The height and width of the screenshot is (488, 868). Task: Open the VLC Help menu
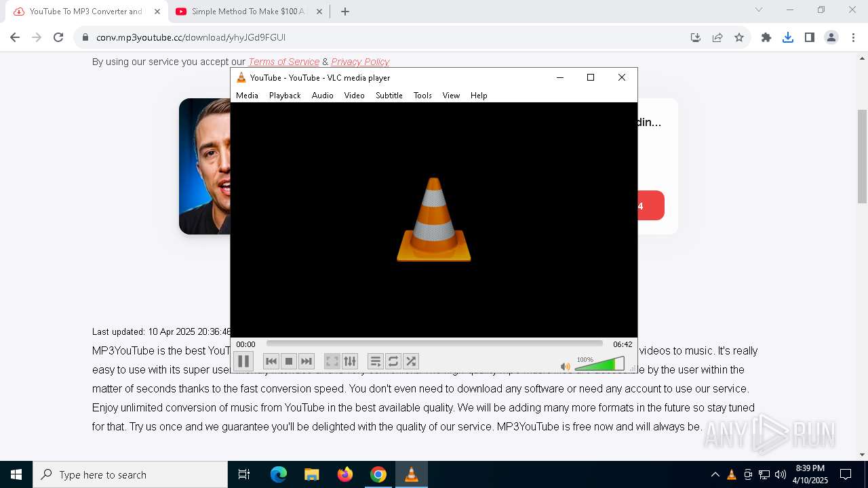point(479,96)
